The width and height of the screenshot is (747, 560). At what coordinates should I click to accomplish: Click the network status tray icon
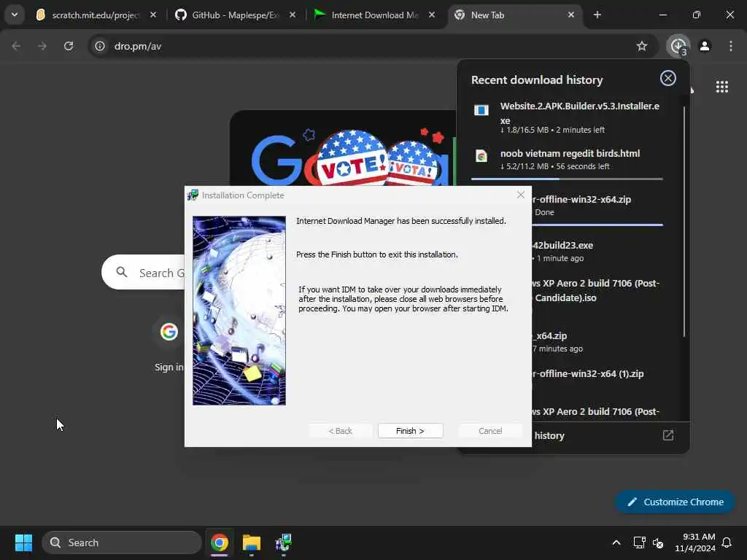pos(639,542)
